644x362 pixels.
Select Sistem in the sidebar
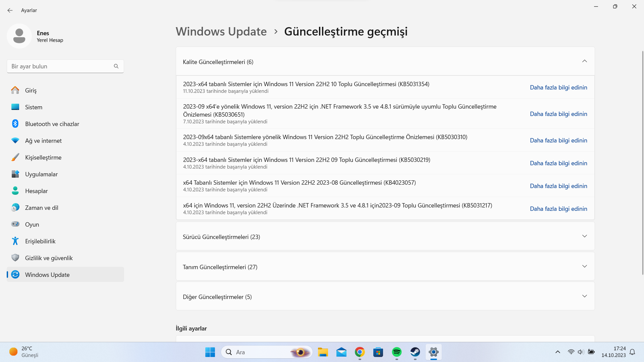[34, 107]
